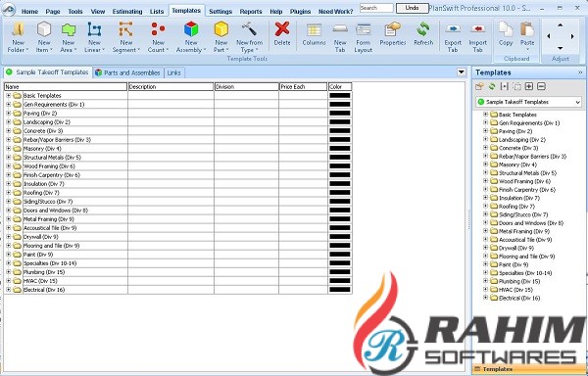Select Landscaping (Div 2) in side panel

(522, 139)
